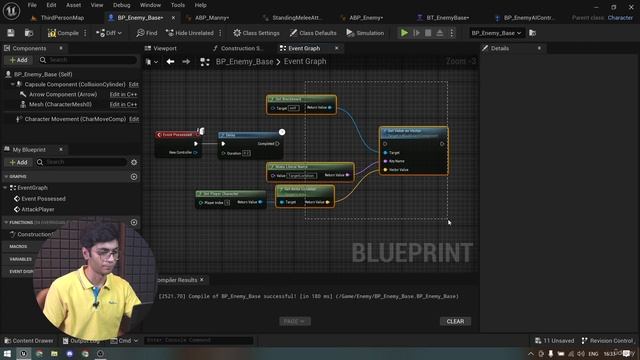This screenshot has height=360, width=640.
Task: Open the graph bookmarks dropdown
Action: (151, 62)
